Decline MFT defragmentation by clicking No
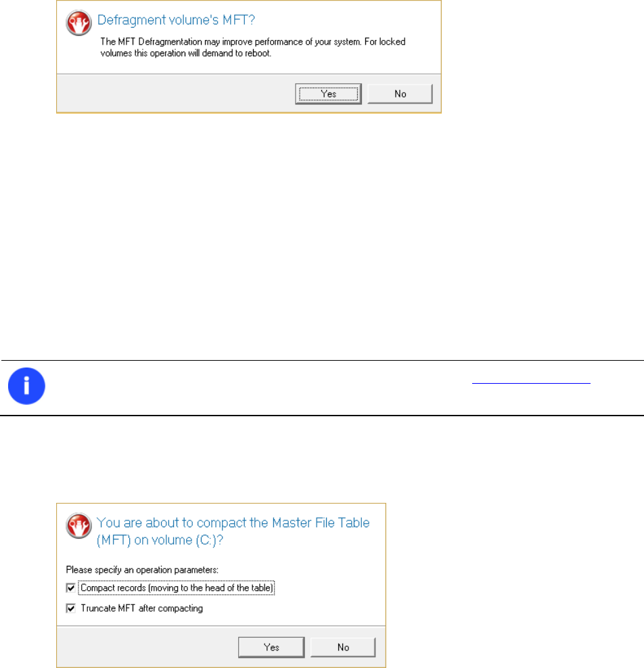Screen dimensions: 644x668 400,93
